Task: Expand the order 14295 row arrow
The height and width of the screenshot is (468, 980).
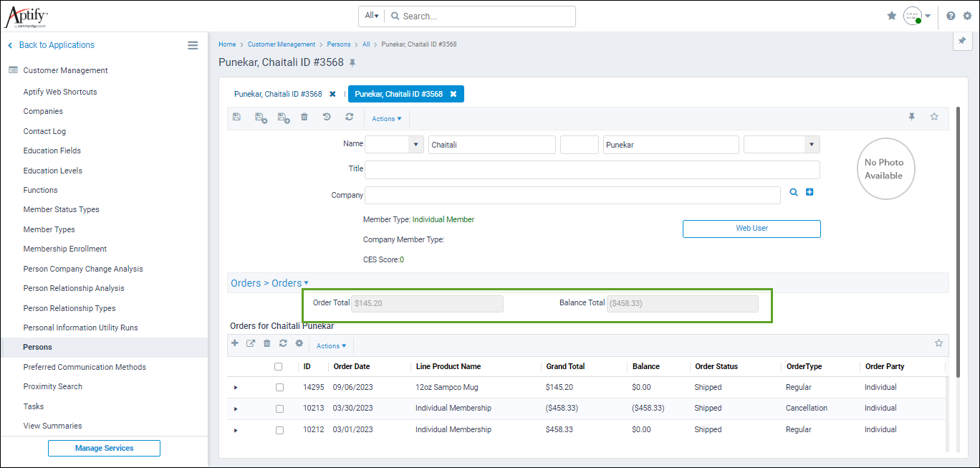Action: click(236, 388)
